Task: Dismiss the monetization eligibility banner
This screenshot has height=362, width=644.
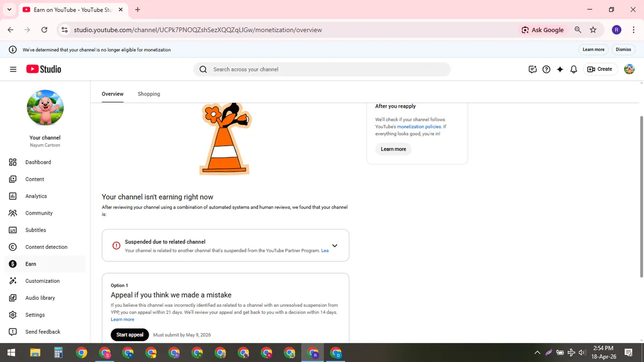Action: click(624, 49)
